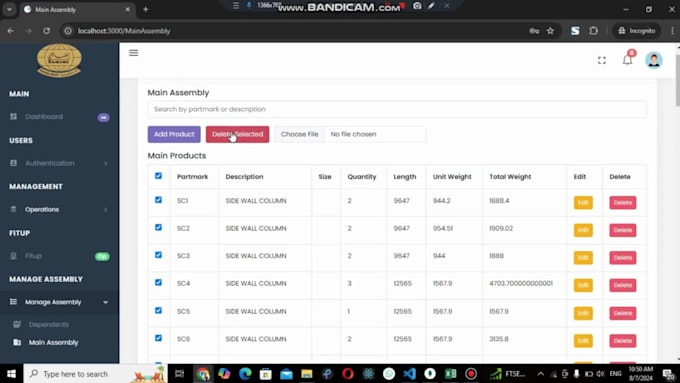Click the search by partmark field
This screenshot has height=383, width=680.
coord(397,109)
